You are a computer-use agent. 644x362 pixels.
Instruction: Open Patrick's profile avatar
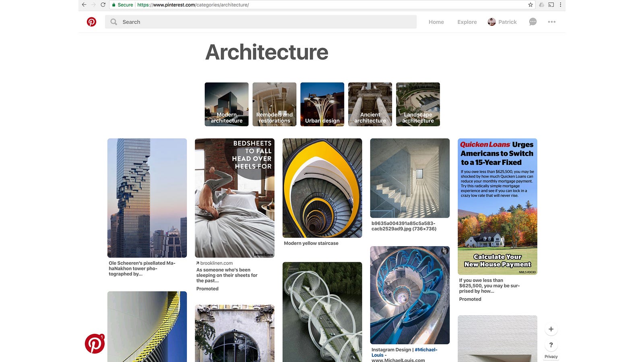coord(492,22)
